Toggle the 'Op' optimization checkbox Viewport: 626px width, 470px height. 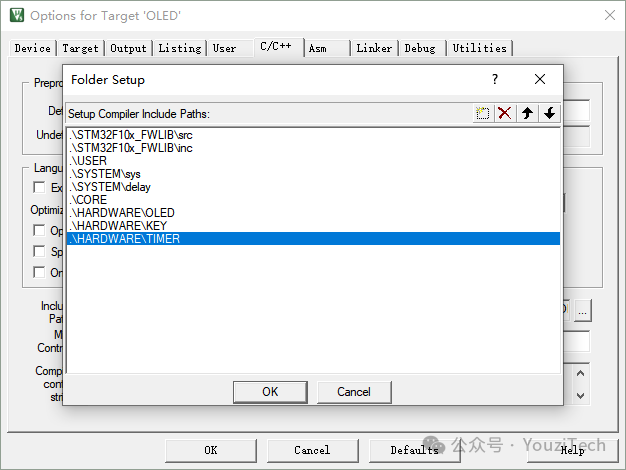39,230
